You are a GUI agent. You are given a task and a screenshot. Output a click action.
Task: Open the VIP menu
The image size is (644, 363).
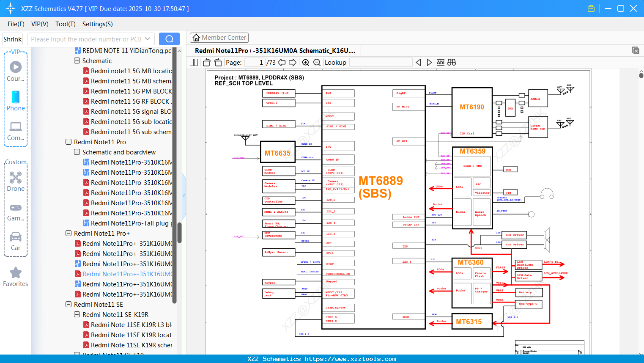(39, 24)
